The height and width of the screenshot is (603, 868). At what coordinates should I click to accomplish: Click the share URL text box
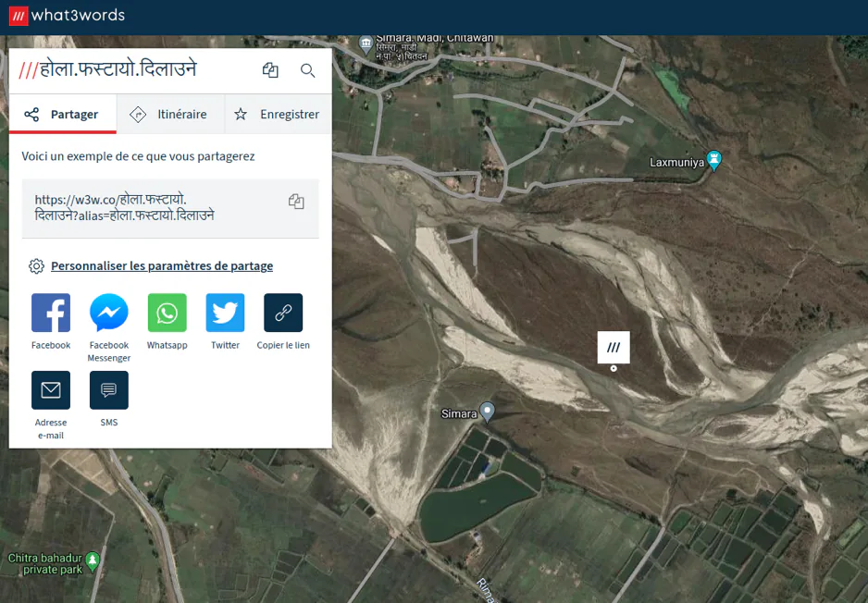click(x=170, y=208)
